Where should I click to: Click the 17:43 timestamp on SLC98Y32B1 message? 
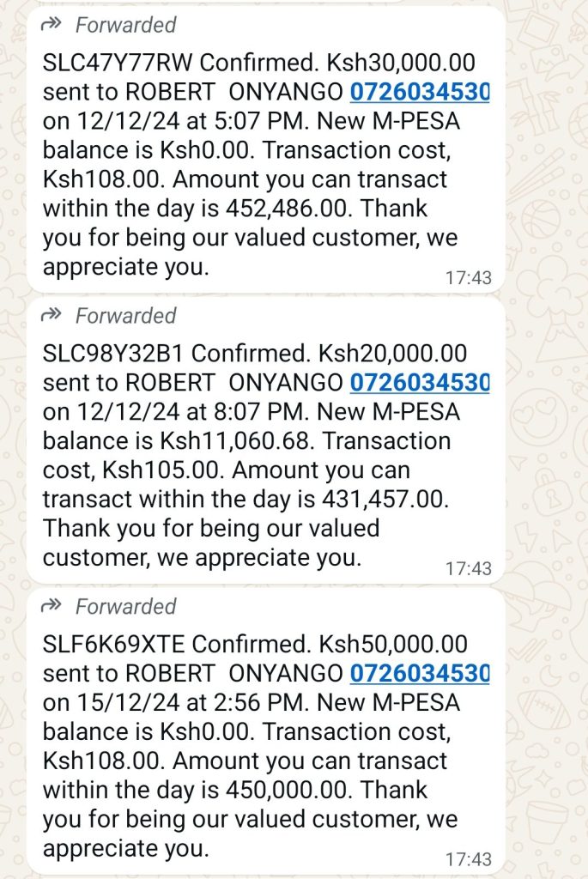[x=469, y=568]
